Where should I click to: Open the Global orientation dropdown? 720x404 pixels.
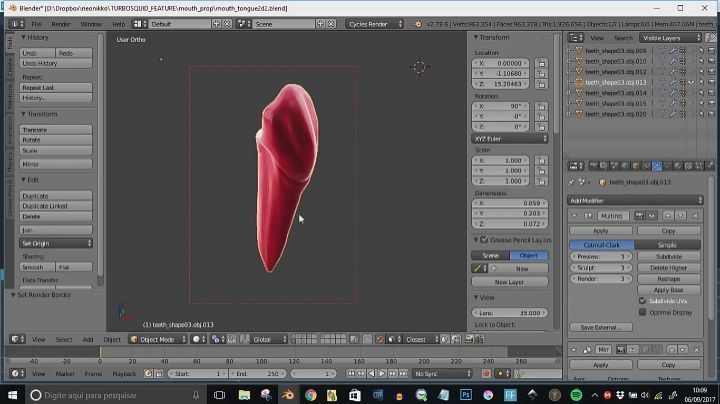270,339
